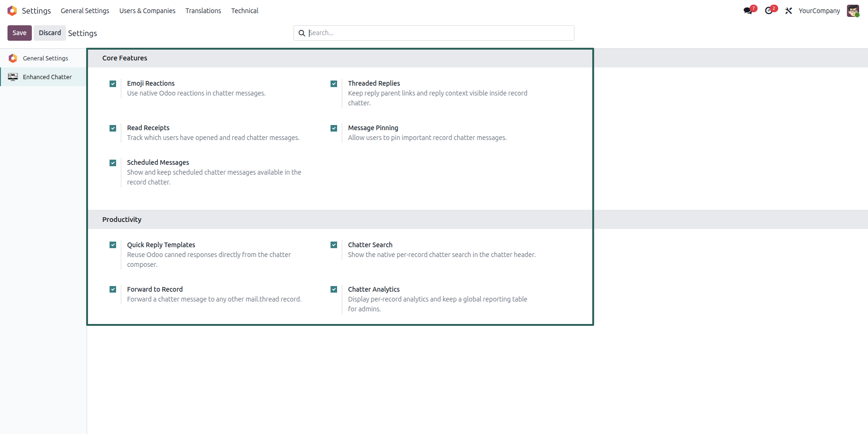868x434 pixels.
Task: Uncheck Quick Reply Templates
Action: tap(113, 245)
